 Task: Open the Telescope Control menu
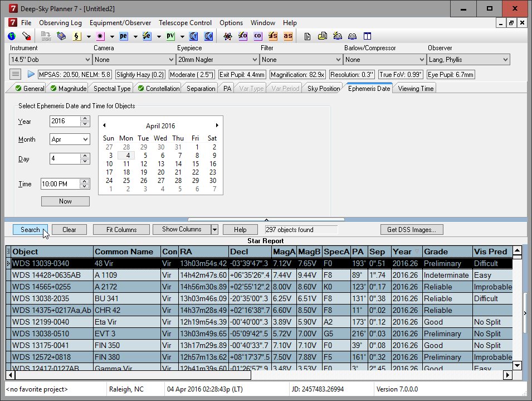[185, 23]
